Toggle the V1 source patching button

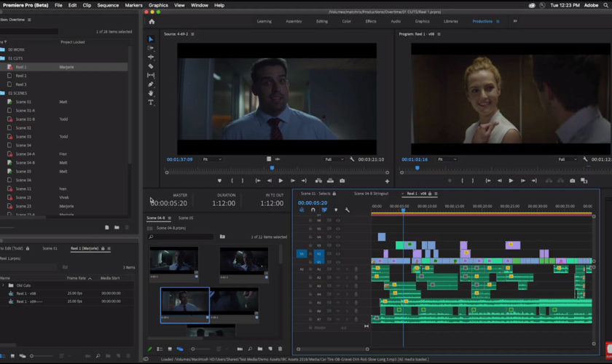pos(301,253)
